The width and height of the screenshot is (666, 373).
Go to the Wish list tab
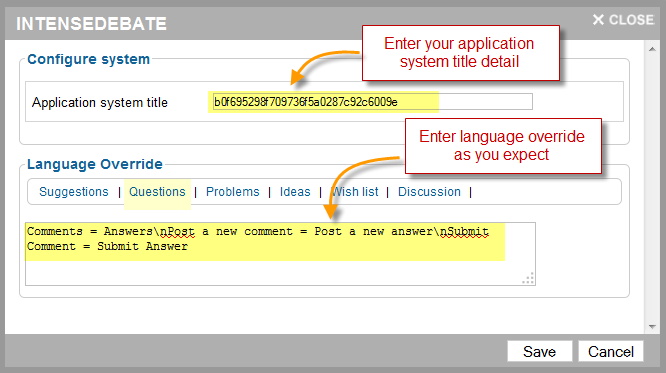355,192
